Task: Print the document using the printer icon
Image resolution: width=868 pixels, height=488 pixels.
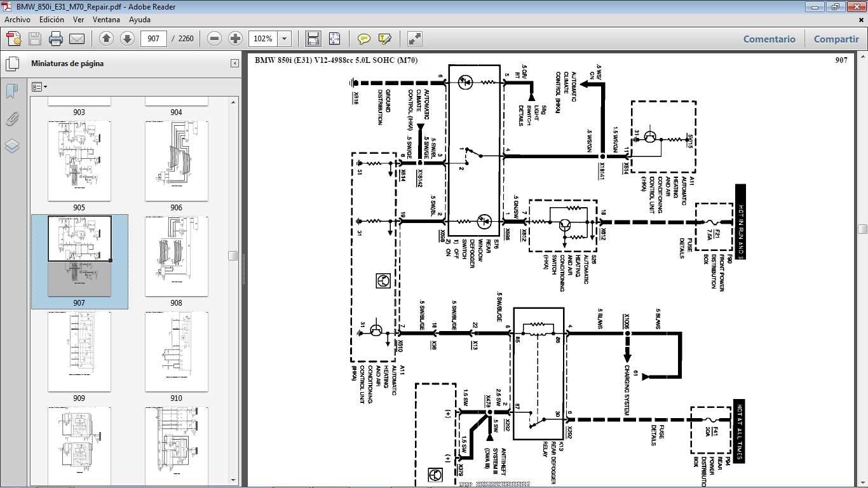Action: tap(56, 39)
